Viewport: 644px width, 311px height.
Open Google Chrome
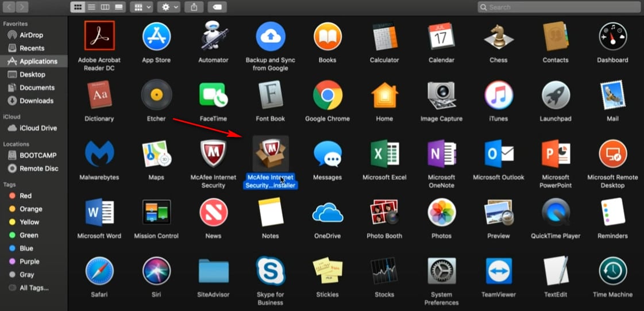coord(327,95)
